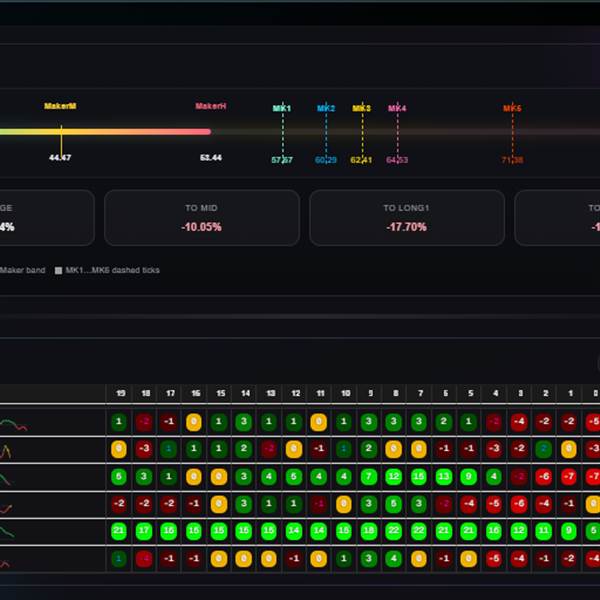Viewport: 600px width, 600px height.
Task: Click the green-to-red Maker band gradient bar
Action: pyautogui.click(x=106, y=132)
